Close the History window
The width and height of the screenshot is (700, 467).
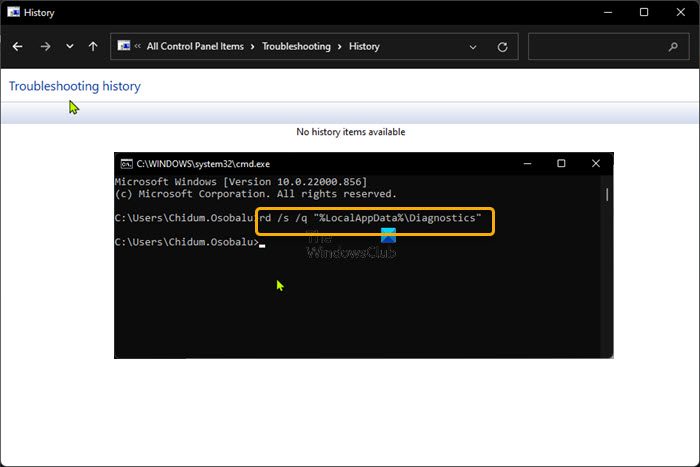680,13
